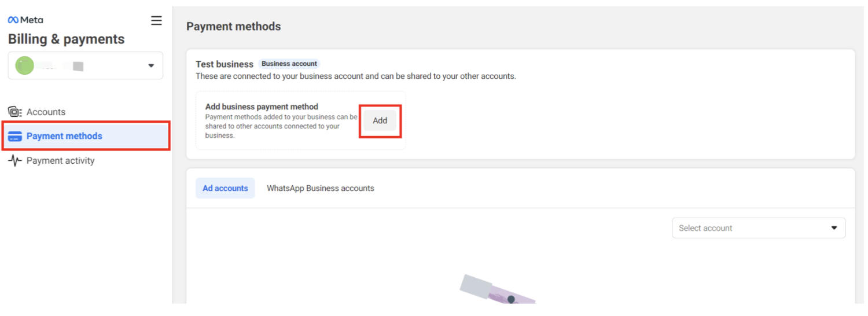Open Payment activity in the sidebar
This screenshot has height=316, width=868.
point(60,161)
